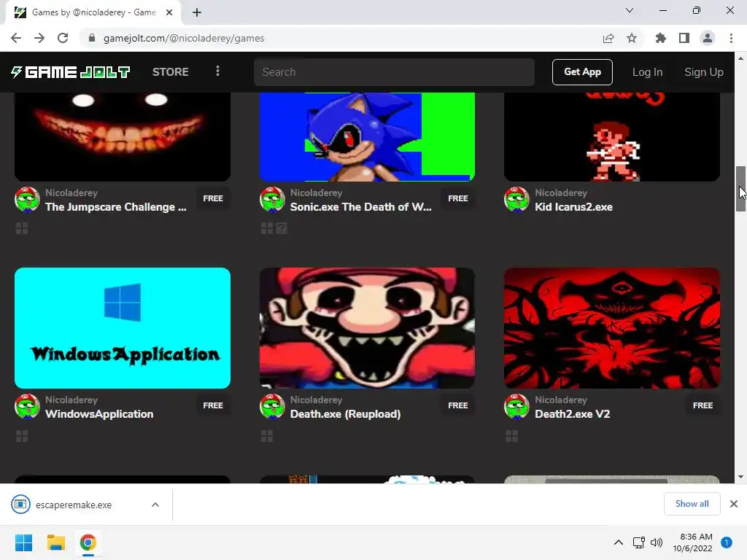This screenshot has width=747, height=560.
Task: Click the Death.exe (Reupload) title link
Action: [x=345, y=414]
